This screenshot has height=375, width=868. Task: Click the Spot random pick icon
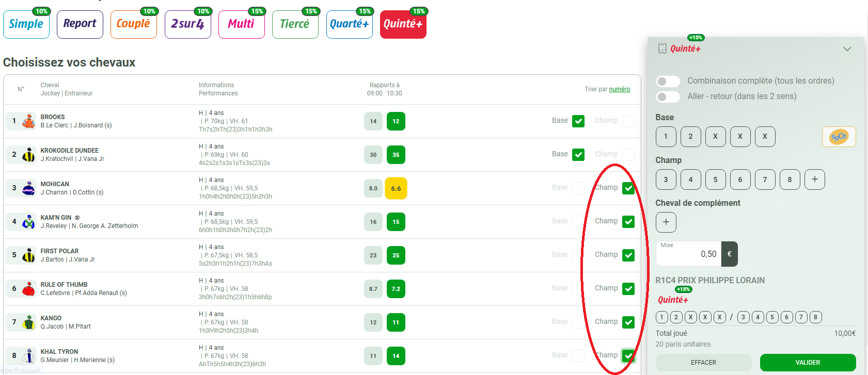point(838,137)
